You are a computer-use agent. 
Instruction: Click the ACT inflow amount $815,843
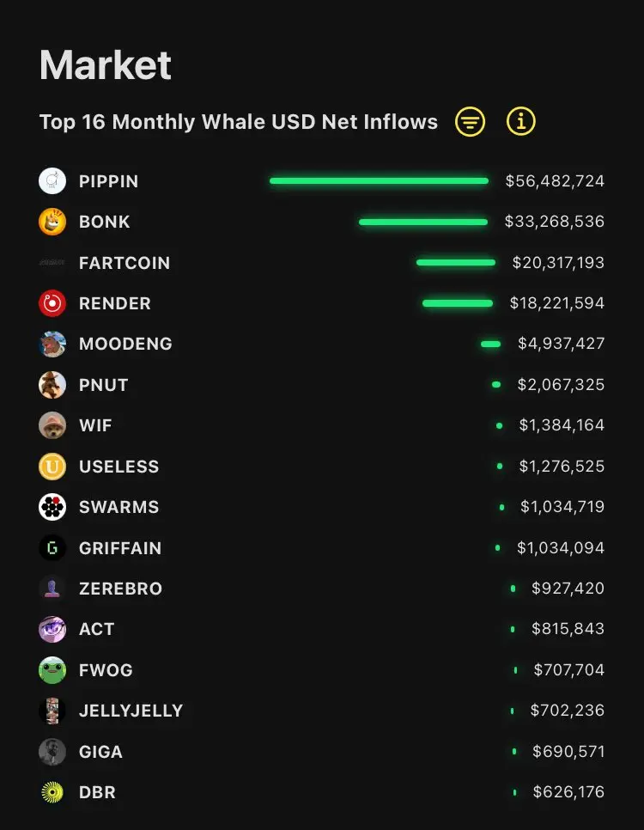(x=568, y=629)
